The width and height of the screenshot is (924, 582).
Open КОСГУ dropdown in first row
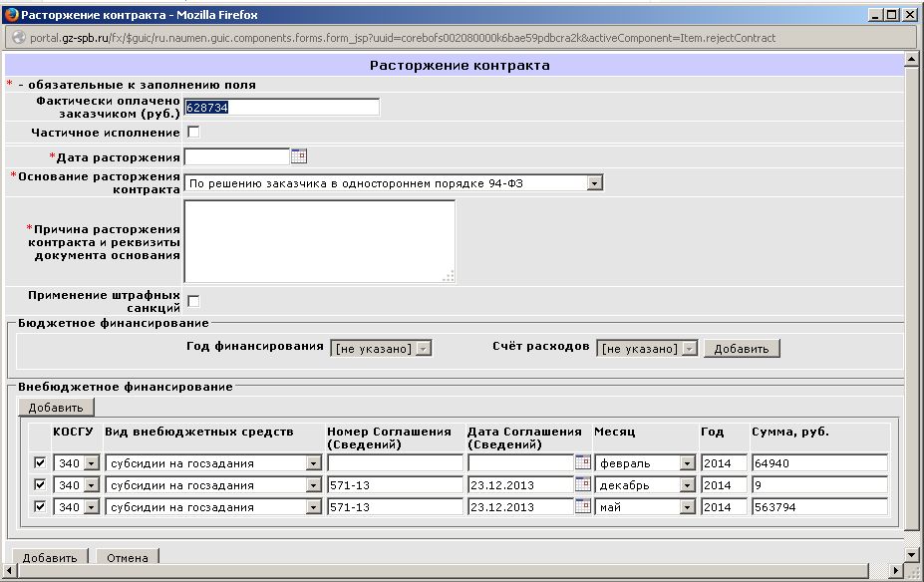tap(91, 463)
